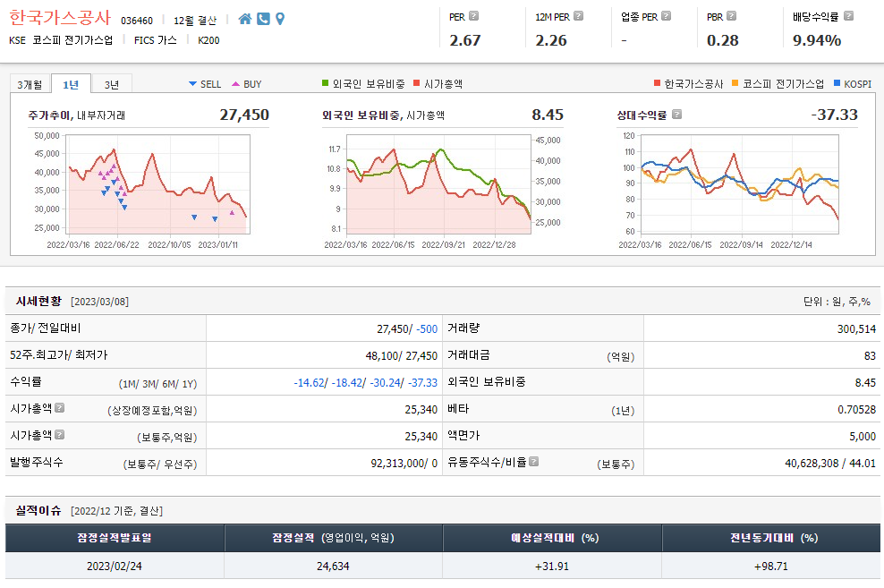Click the FICS 가스 classification label
The width and height of the screenshot is (884, 588).
pyautogui.click(x=156, y=40)
